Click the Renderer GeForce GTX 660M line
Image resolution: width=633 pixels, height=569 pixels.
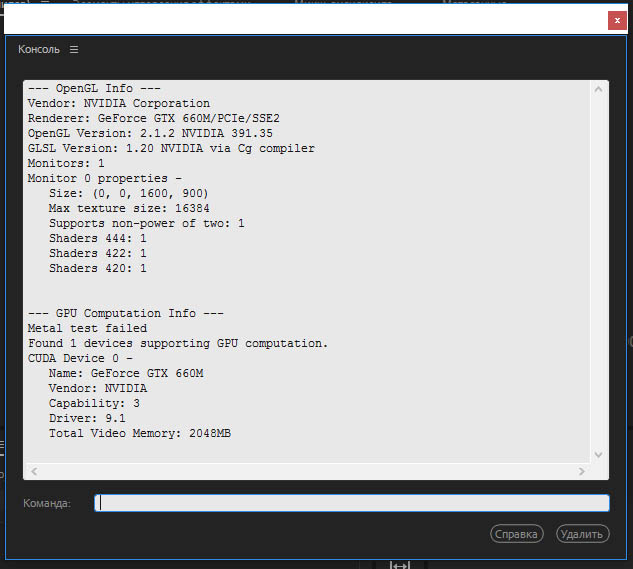(x=153, y=118)
